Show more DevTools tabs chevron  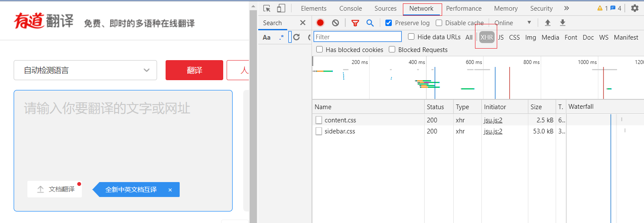pyautogui.click(x=566, y=9)
